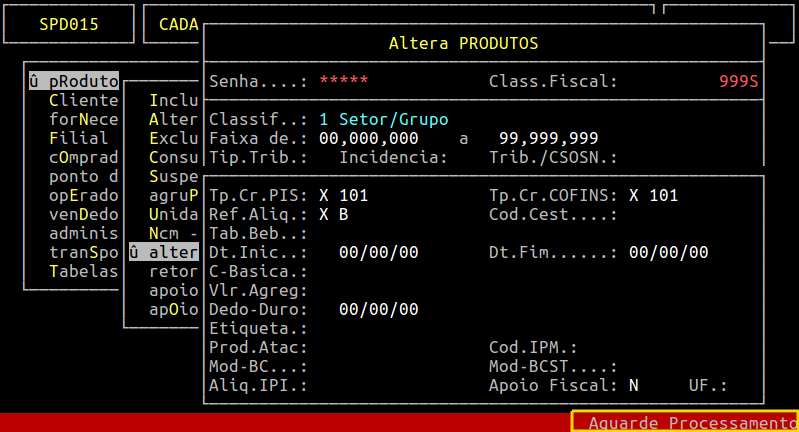Click the Dt.Inic. date field
This screenshot has width=799, height=432.
(378, 252)
